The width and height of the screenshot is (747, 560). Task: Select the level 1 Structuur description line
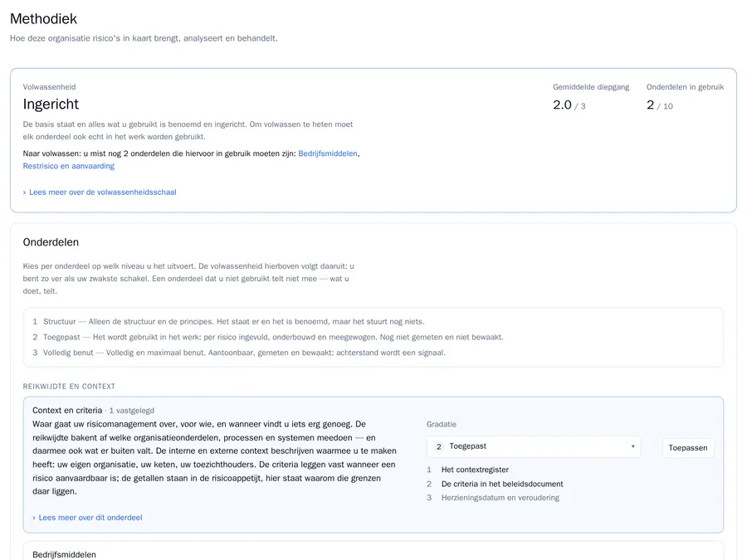point(229,321)
